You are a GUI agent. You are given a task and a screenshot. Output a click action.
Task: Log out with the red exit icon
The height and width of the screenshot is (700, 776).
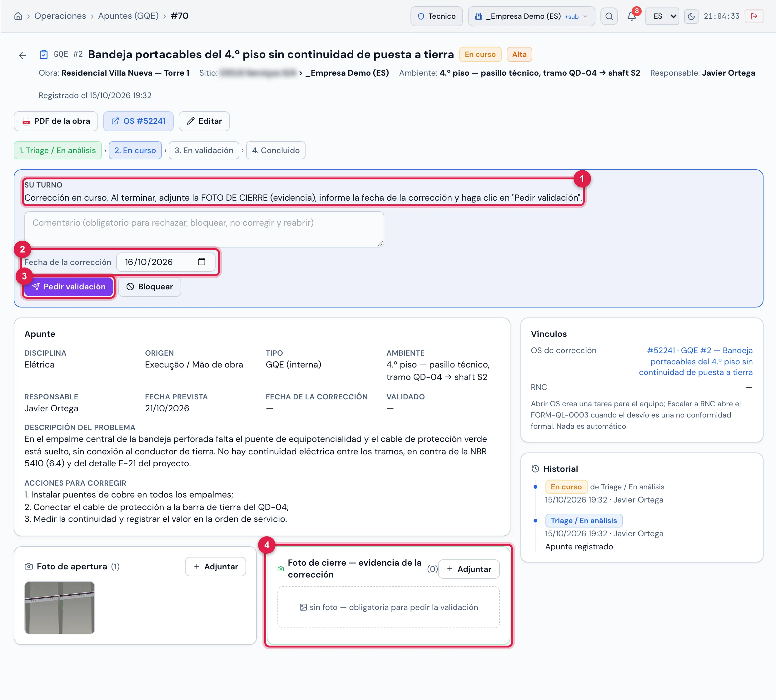(x=754, y=16)
